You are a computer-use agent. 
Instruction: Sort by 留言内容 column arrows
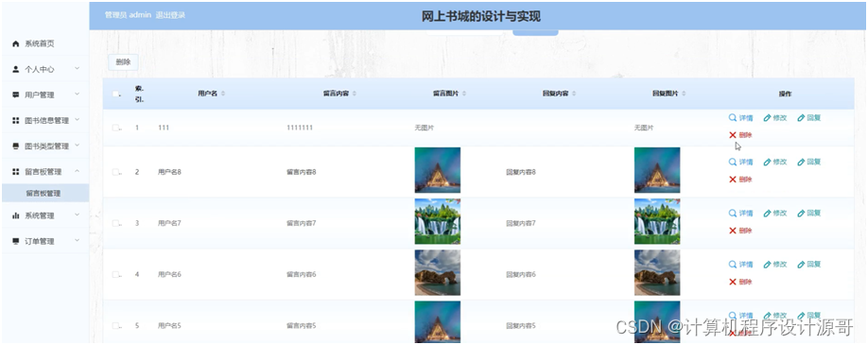click(x=355, y=94)
